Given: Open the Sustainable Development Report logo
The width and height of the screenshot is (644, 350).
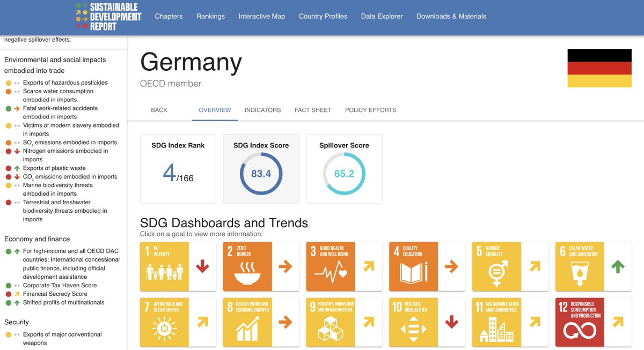Looking at the screenshot, I should (x=108, y=16).
